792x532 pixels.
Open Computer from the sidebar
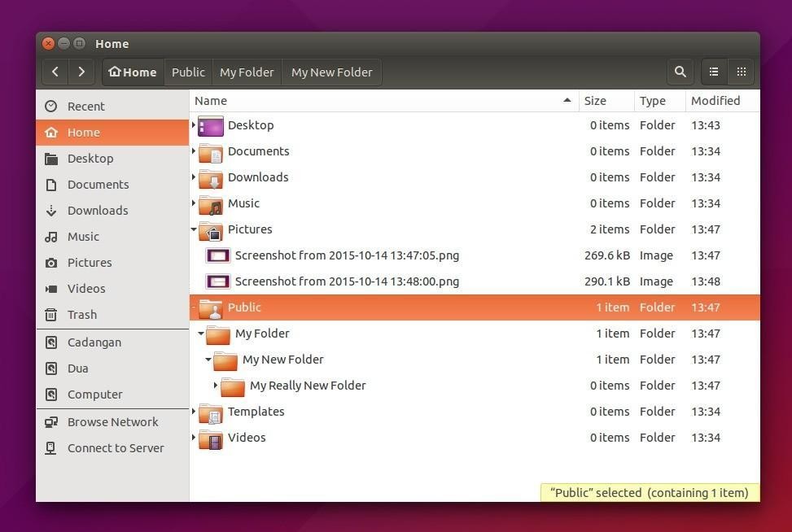(x=94, y=394)
